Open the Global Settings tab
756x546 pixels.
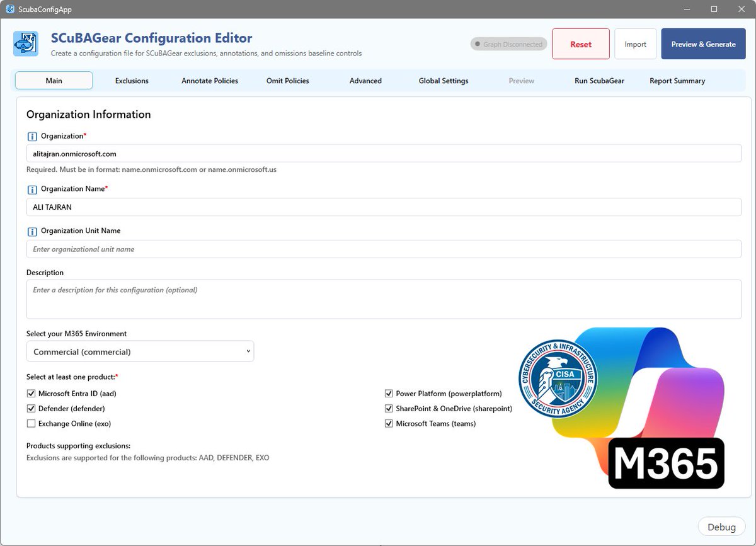pyautogui.click(x=444, y=81)
